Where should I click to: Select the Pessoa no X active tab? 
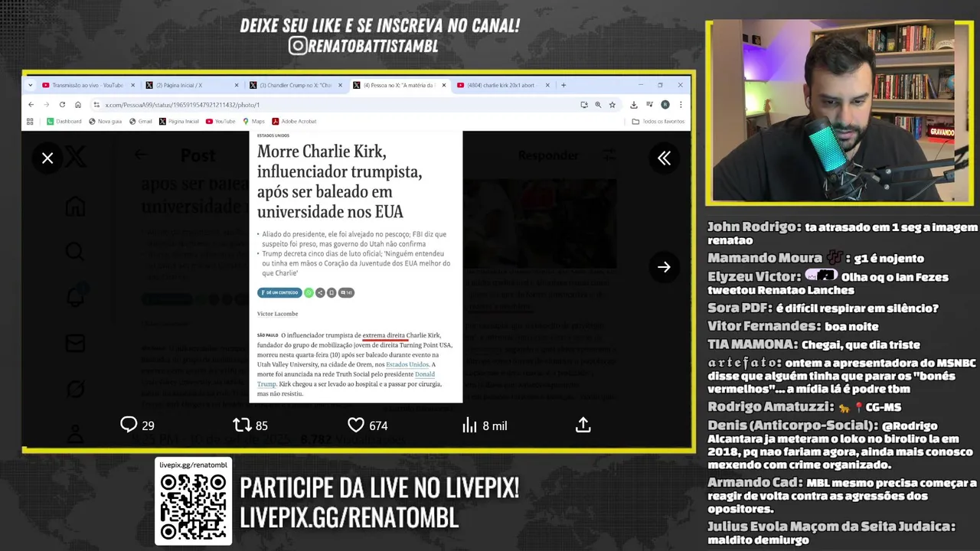click(x=399, y=85)
